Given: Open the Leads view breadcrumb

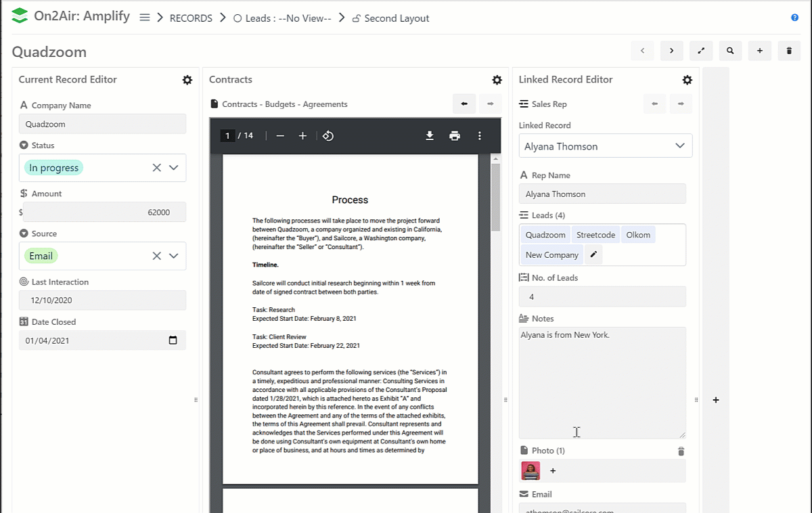Looking at the screenshot, I should [282, 18].
